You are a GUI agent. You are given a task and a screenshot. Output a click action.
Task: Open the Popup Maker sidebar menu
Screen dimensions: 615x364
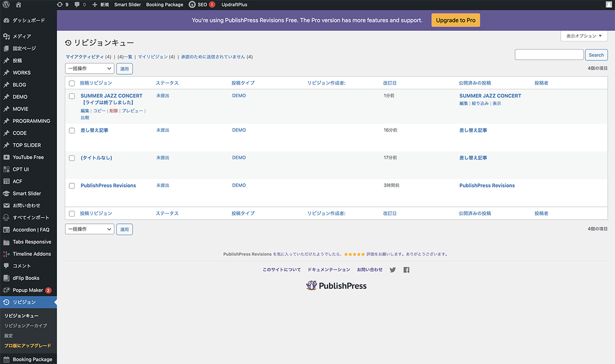click(28, 290)
